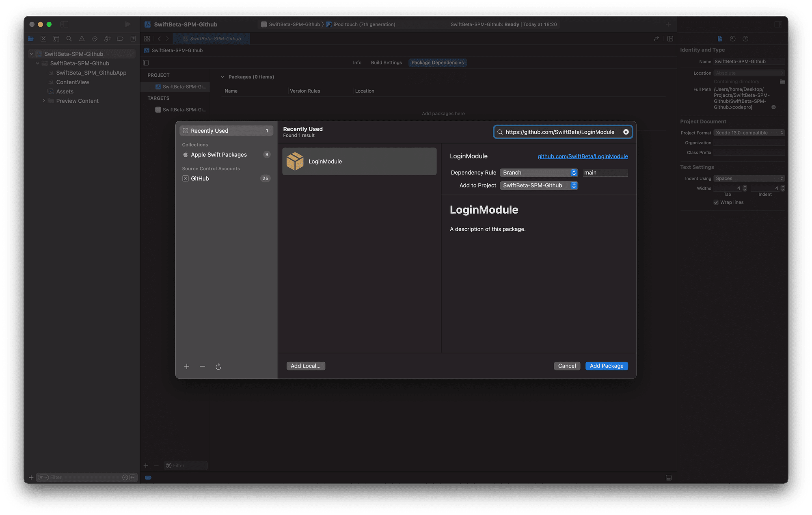Open the Issue navigator warning icon
This screenshot has height=515, width=812.
tap(82, 39)
